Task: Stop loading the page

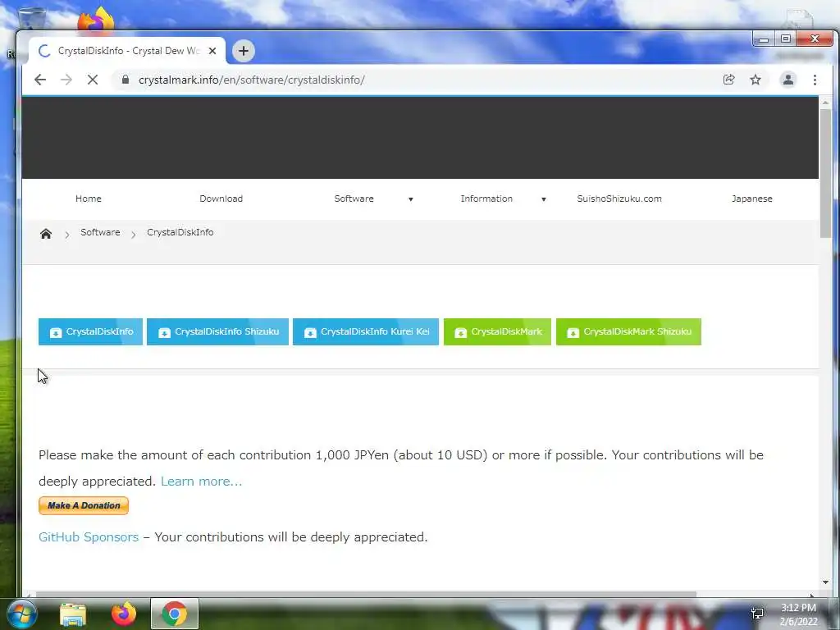Action: click(x=93, y=80)
